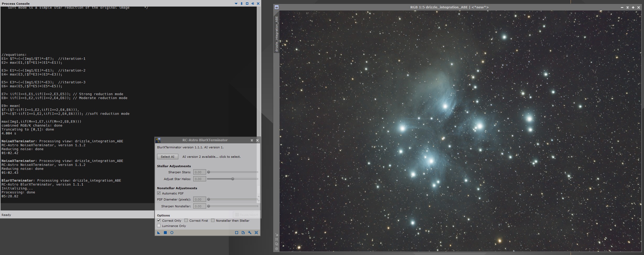Open BlurXTerminator preferences wrench icon

click(x=250, y=232)
